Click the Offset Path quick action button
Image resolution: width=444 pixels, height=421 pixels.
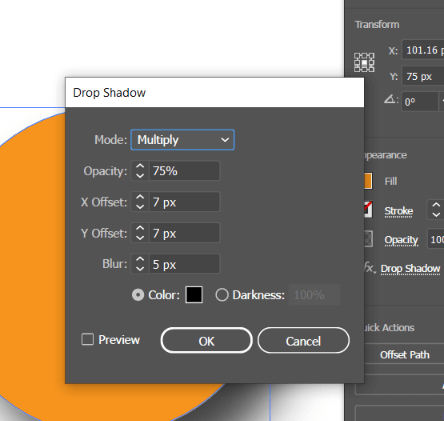(x=404, y=354)
